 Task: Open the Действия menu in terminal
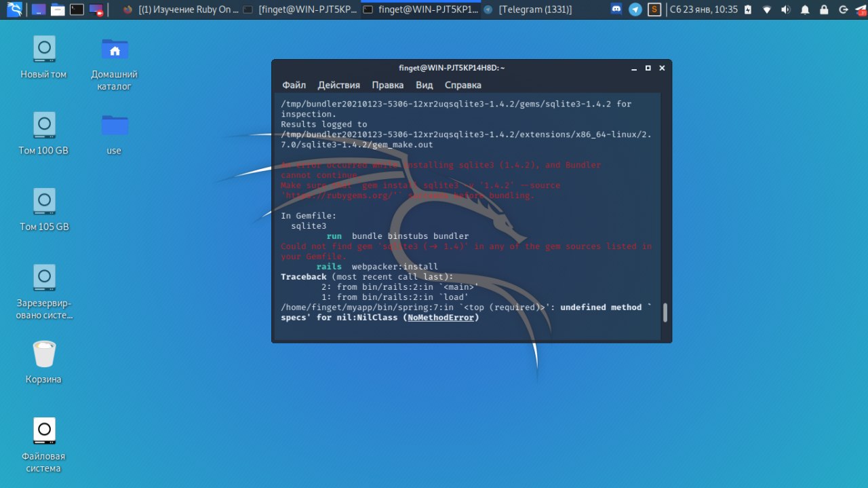pos(339,85)
